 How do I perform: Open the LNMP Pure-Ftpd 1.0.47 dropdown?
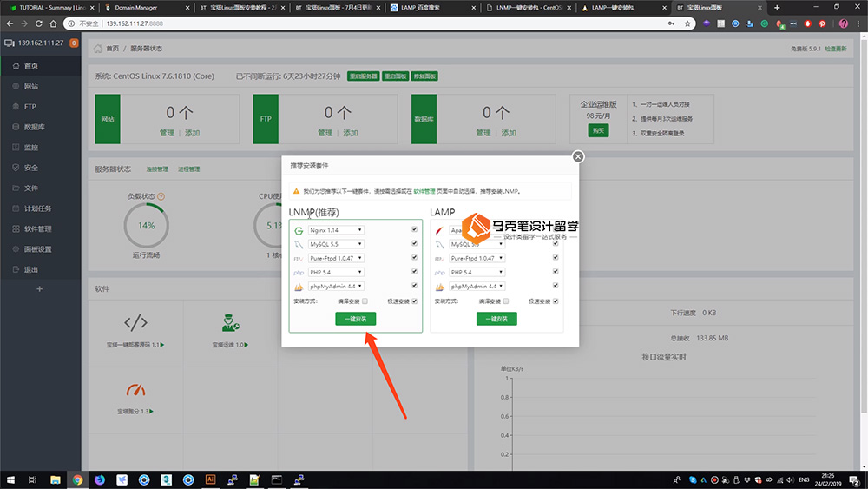coord(336,258)
